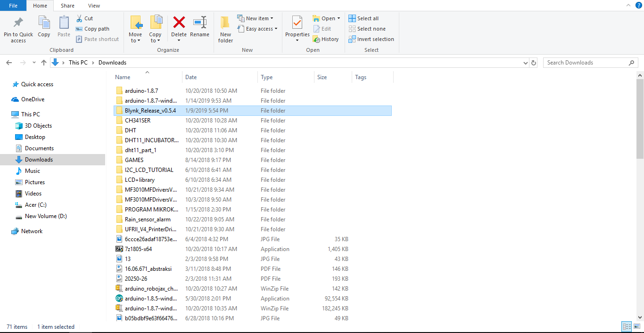
Task: Open Acer (C:) drive
Action: (35, 205)
